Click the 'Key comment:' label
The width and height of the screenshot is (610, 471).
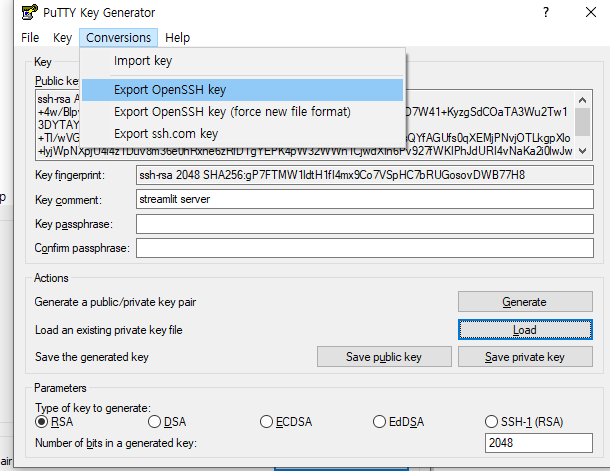click(68, 200)
